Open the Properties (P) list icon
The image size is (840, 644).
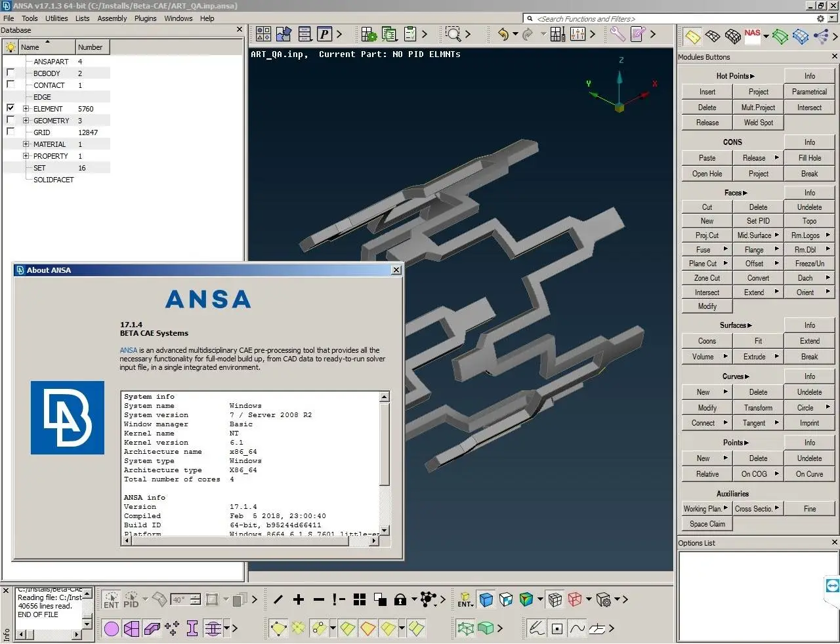pyautogui.click(x=324, y=34)
